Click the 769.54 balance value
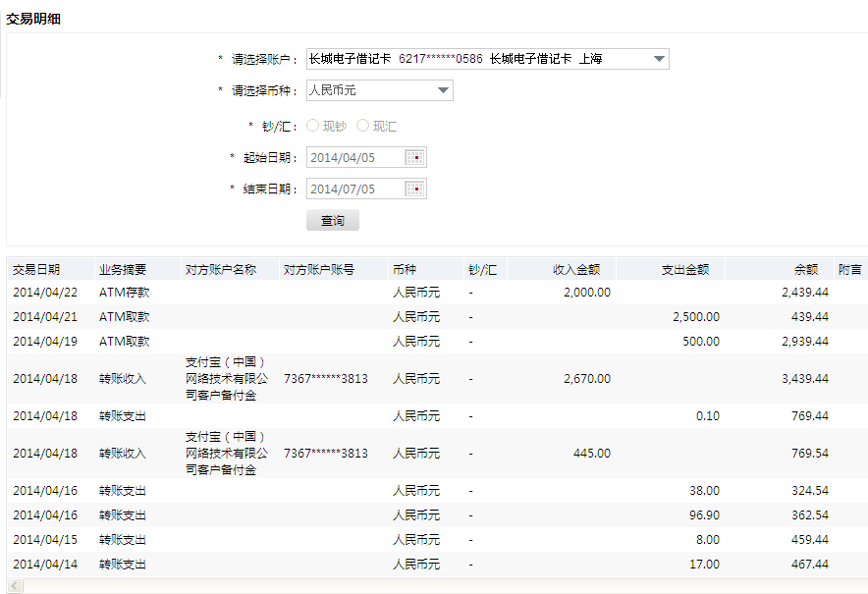The height and width of the screenshot is (594, 868). (x=810, y=453)
